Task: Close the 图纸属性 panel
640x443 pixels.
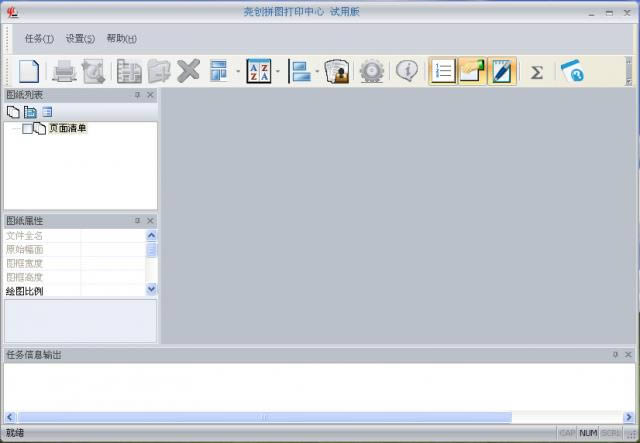Action: [x=150, y=220]
